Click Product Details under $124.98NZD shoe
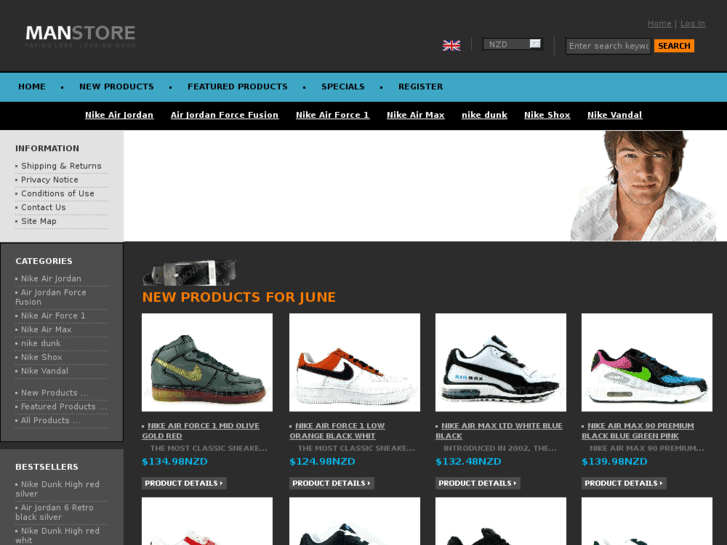The height and width of the screenshot is (545, 727). (x=332, y=483)
